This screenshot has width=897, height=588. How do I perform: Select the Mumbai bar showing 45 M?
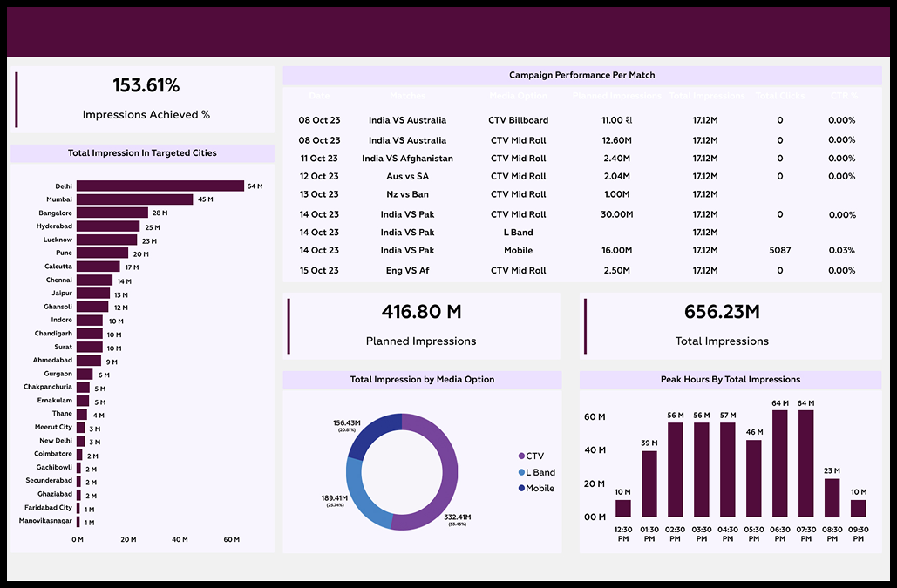tap(134, 199)
